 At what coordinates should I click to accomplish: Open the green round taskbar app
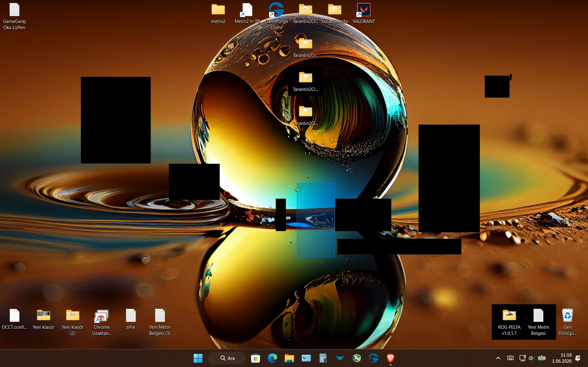(x=357, y=358)
